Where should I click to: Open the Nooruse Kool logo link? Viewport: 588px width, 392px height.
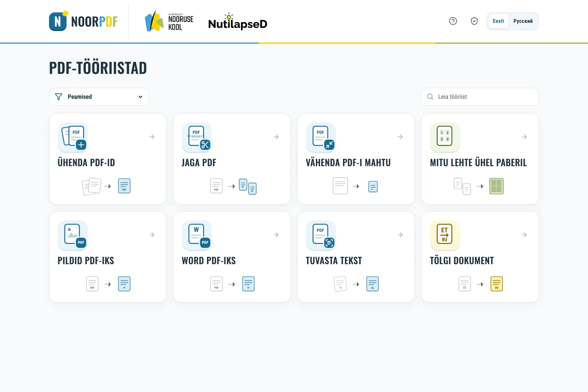(x=169, y=21)
